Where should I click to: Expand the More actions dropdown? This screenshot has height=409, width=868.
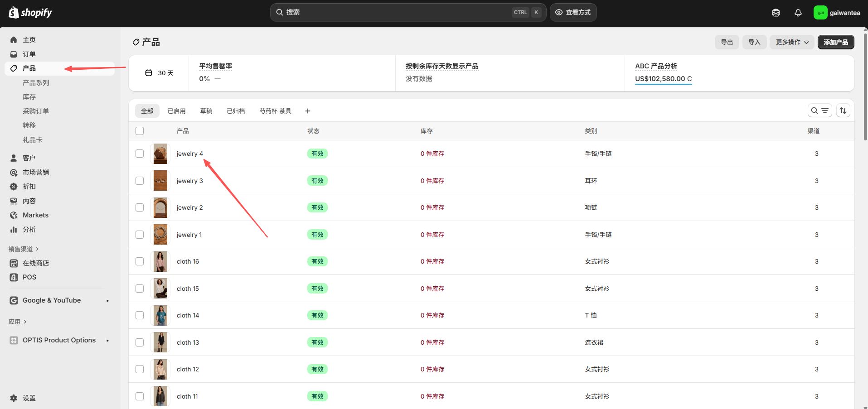click(792, 42)
